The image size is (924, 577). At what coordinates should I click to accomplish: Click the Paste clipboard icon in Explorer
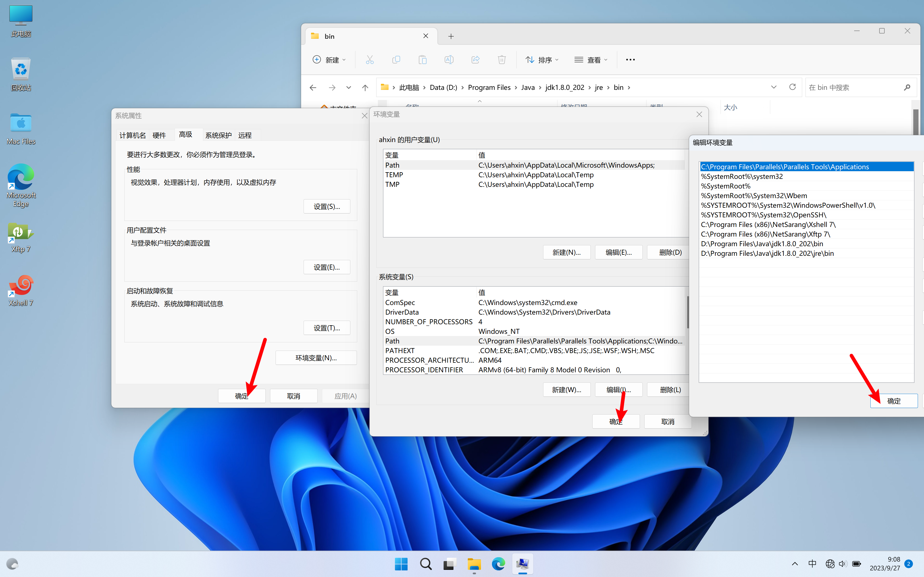422,60
